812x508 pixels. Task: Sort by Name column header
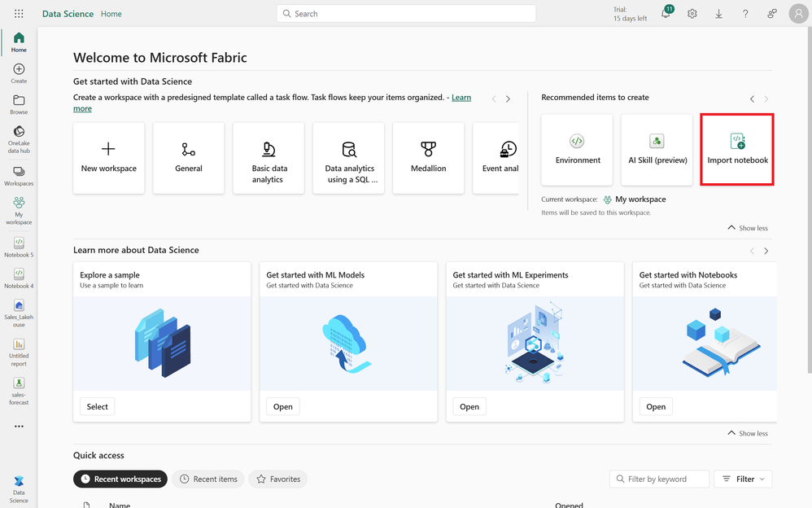[120, 505]
